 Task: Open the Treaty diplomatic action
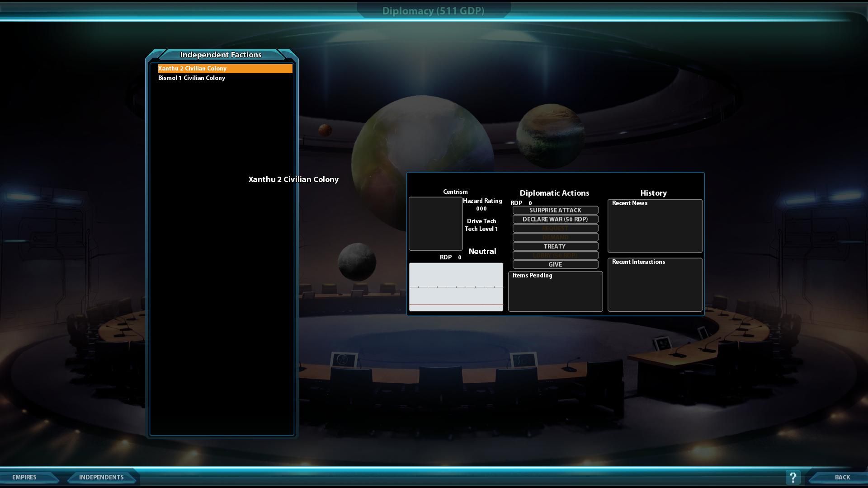[x=555, y=246]
